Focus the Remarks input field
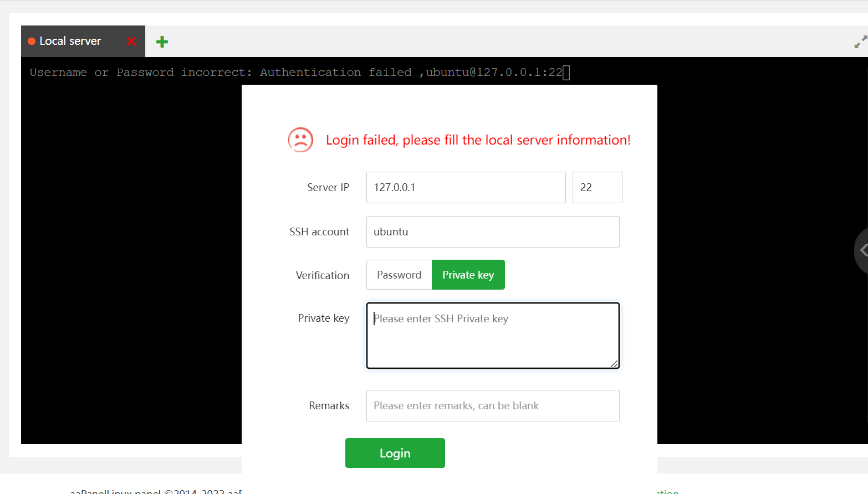This screenshot has width=868, height=494. (x=493, y=405)
